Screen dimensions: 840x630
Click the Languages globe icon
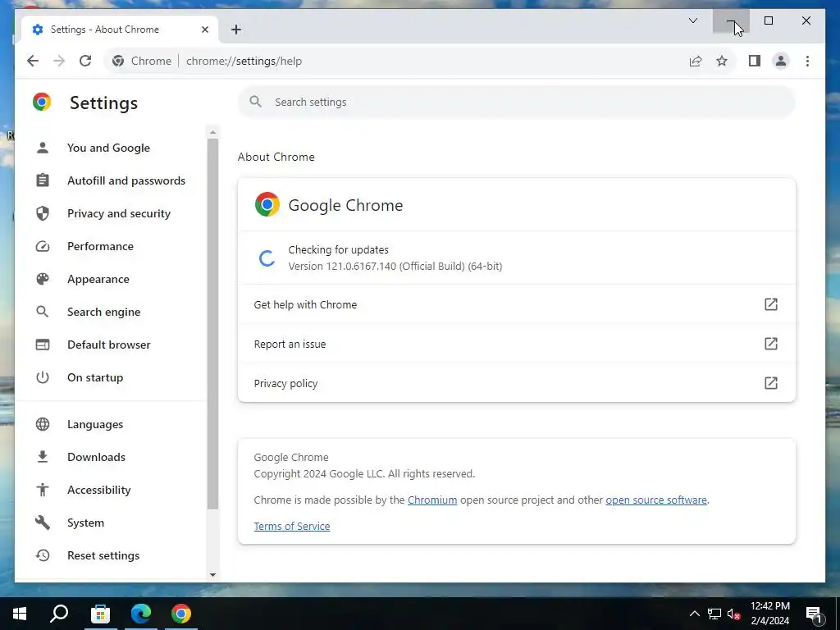coord(43,424)
